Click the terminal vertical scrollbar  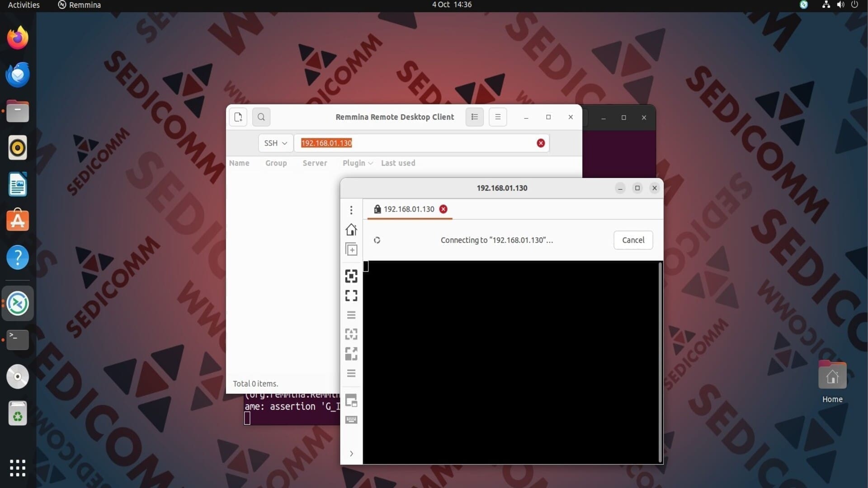point(660,361)
